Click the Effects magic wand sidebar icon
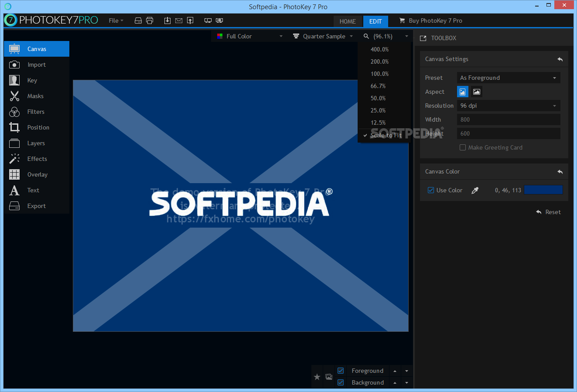The image size is (577, 392). [14, 159]
